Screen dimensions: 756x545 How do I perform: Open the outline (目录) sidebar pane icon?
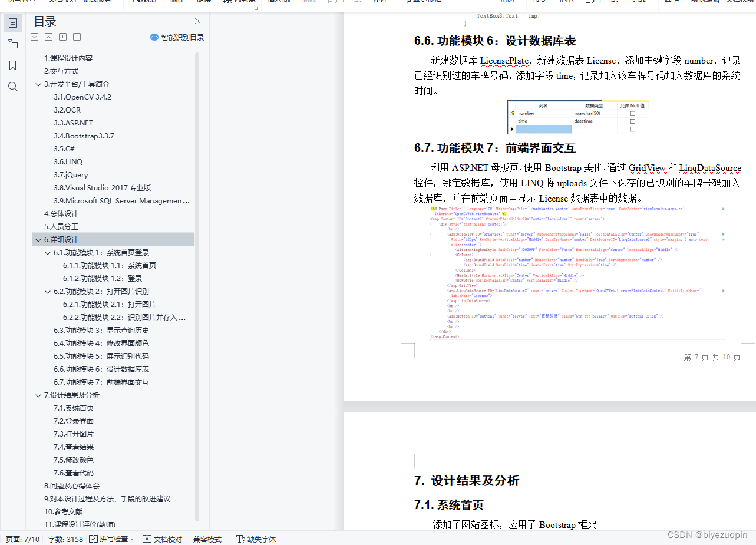[x=13, y=23]
